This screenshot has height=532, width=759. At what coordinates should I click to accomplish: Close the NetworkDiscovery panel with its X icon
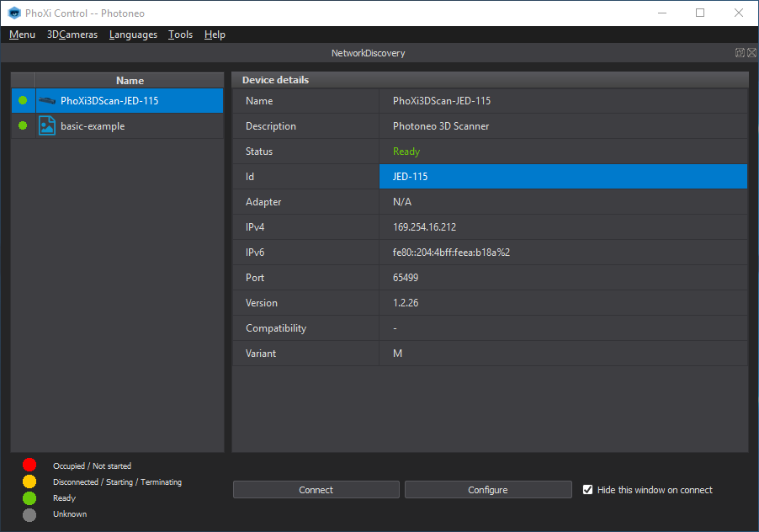coord(751,53)
